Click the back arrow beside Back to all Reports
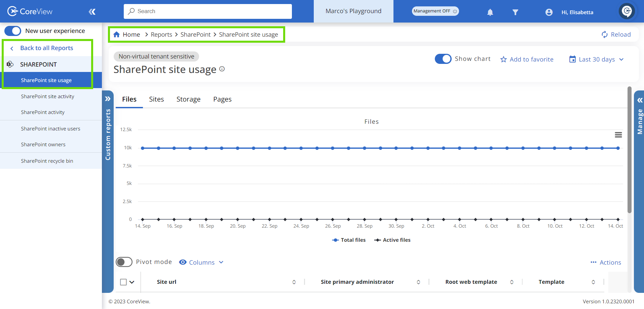644x309 pixels. 12,48
